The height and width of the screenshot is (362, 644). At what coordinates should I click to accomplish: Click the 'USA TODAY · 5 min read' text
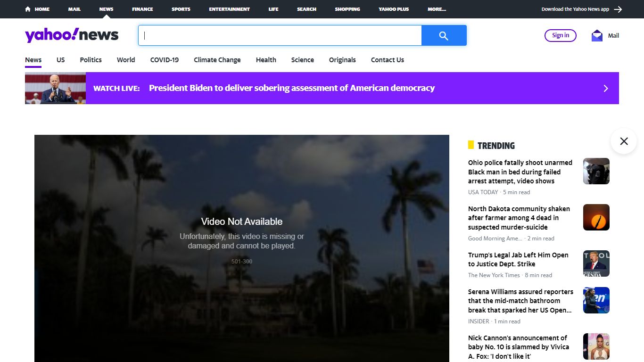pyautogui.click(x=499, y=192)
